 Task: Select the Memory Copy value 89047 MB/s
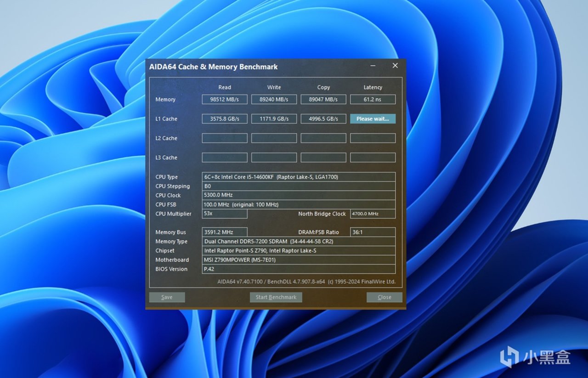click(323, 99)
